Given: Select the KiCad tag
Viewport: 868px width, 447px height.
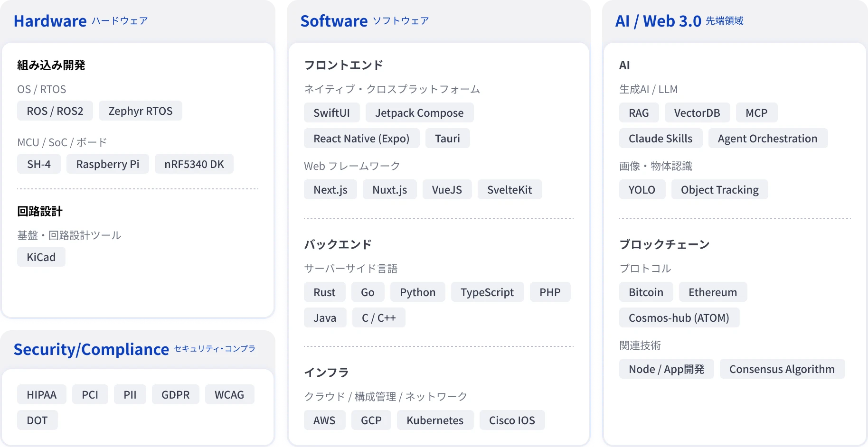Looking at the screenshot, I should click(41, 257).
